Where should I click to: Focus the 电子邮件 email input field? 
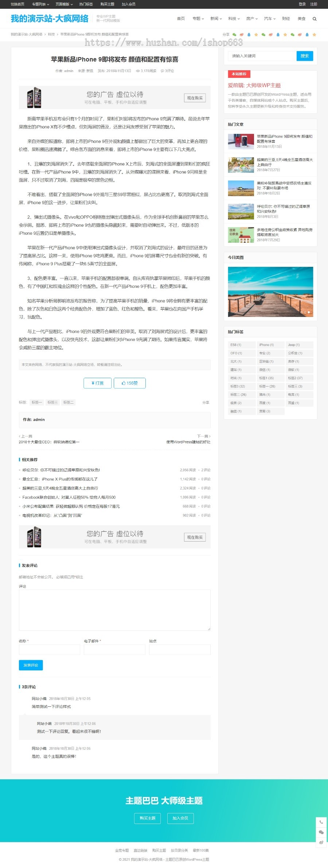point(114,650)
